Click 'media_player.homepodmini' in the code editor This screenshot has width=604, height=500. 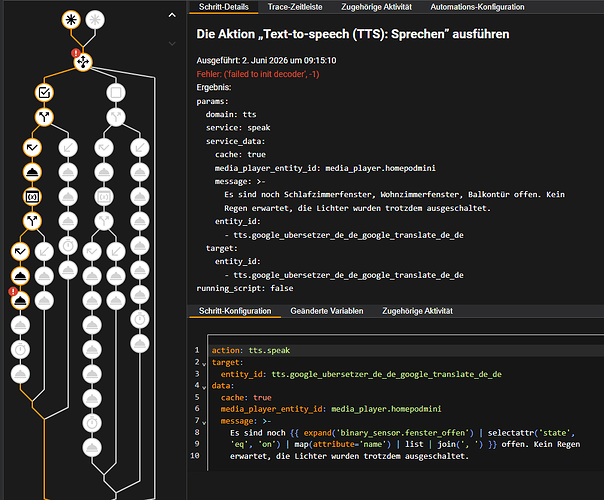click(x=386, y=409)
